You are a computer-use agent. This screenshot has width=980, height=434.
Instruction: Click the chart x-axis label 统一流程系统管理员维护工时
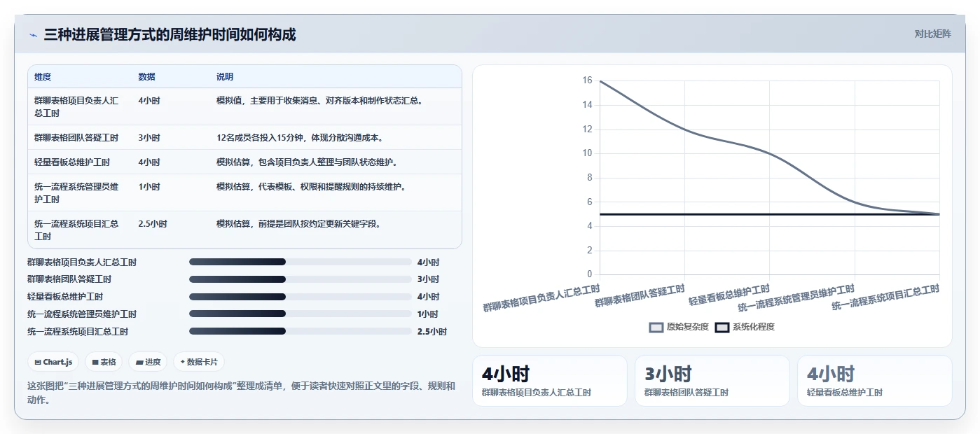click(796, 297)
